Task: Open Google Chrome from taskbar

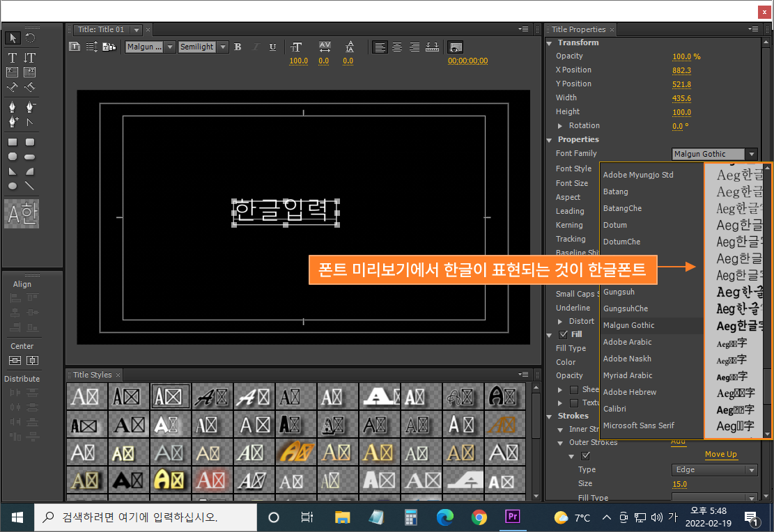Action: (479, 517)
